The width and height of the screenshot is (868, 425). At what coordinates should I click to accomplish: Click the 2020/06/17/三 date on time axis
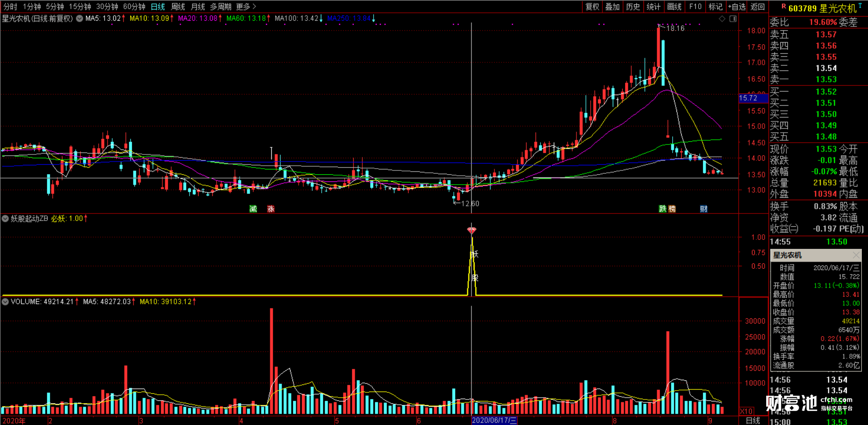coord(494,420)
